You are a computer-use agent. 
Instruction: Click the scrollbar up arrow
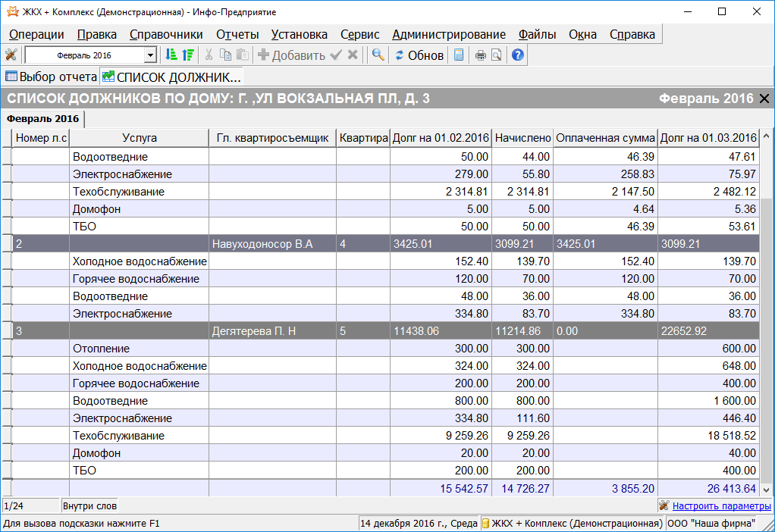pos(766,136)
